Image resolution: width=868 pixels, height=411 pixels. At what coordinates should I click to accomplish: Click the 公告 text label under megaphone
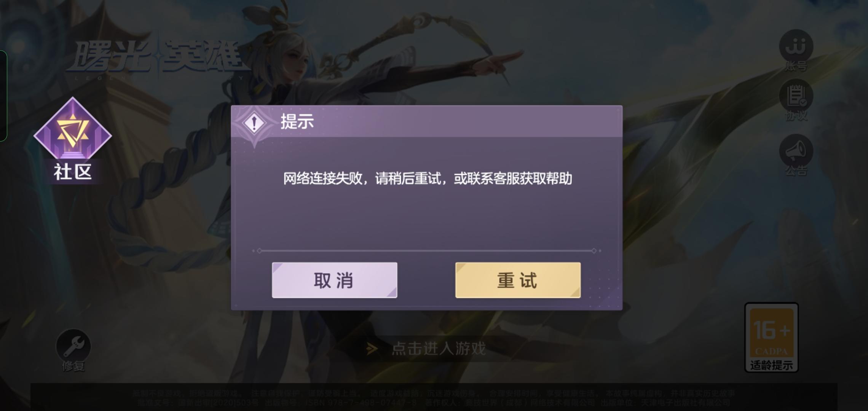tap(796, 170)
